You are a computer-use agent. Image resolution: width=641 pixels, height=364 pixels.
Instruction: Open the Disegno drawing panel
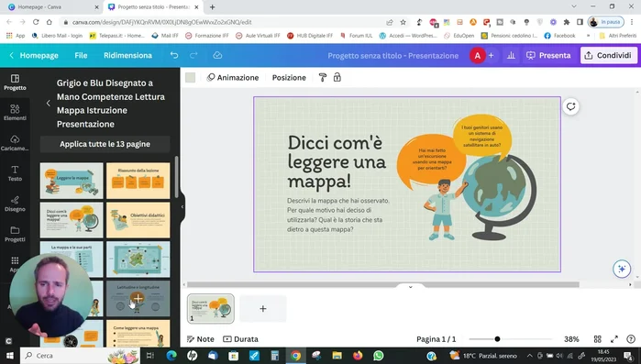(15, 204)
